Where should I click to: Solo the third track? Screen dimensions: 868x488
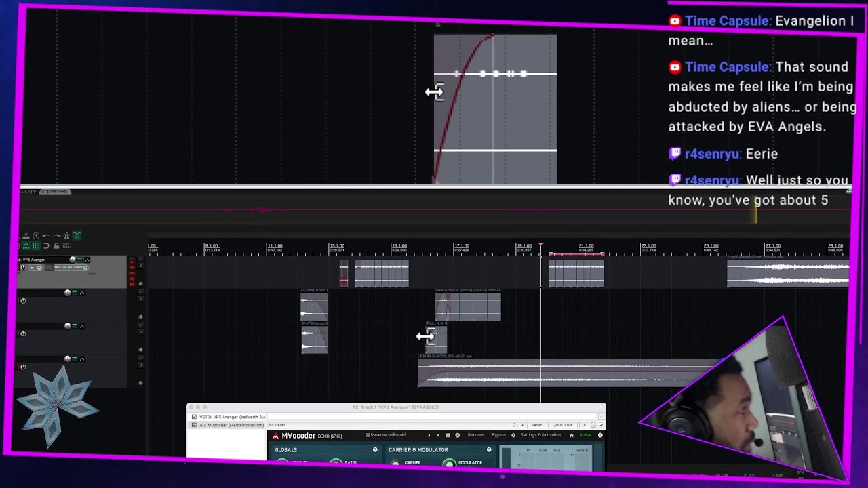[x=140, y=332]
